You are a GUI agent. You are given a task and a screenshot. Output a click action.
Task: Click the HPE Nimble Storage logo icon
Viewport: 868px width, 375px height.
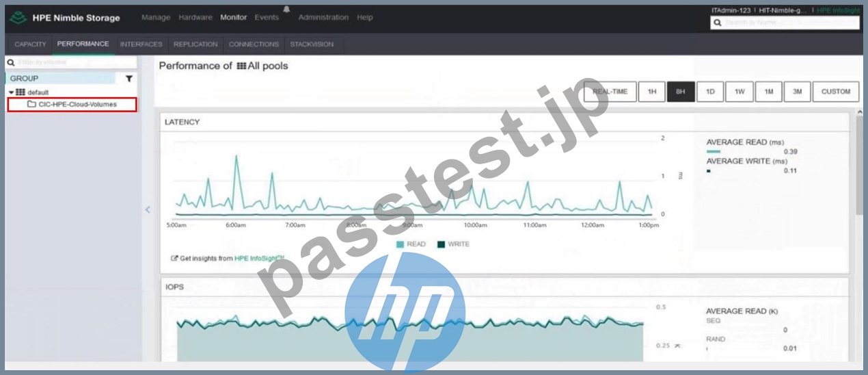click(x=18, y=18)
